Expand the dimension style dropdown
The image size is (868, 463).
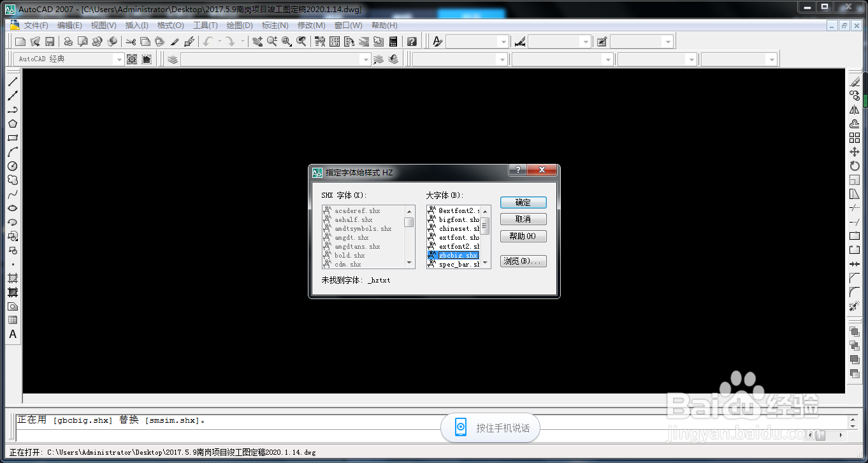[x=586, y=41]
